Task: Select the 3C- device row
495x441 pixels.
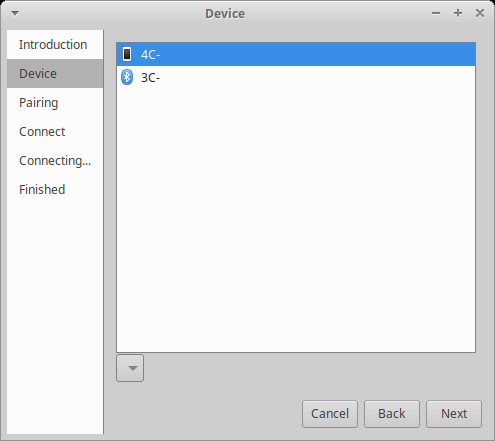Action: (x=296, y=77)
